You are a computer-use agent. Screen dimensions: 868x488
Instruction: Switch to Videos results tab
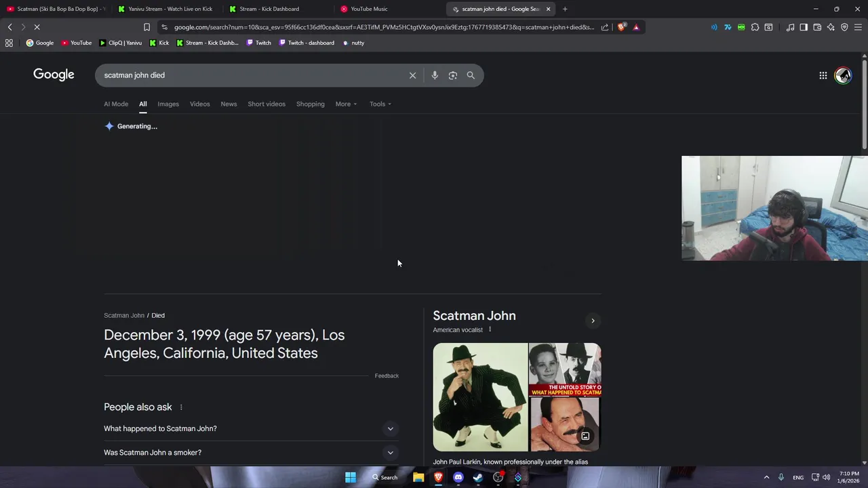pyautogui.click(x=200, y=104)
